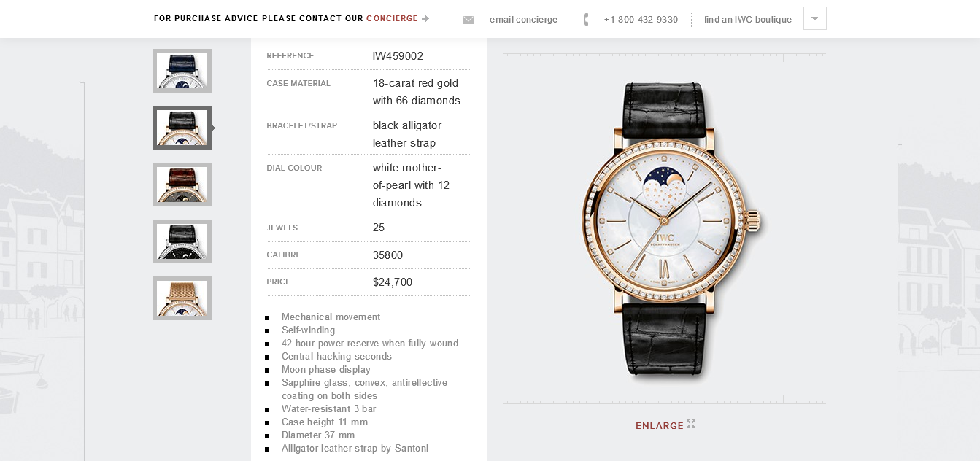Click the reference number IW459002

398,56
